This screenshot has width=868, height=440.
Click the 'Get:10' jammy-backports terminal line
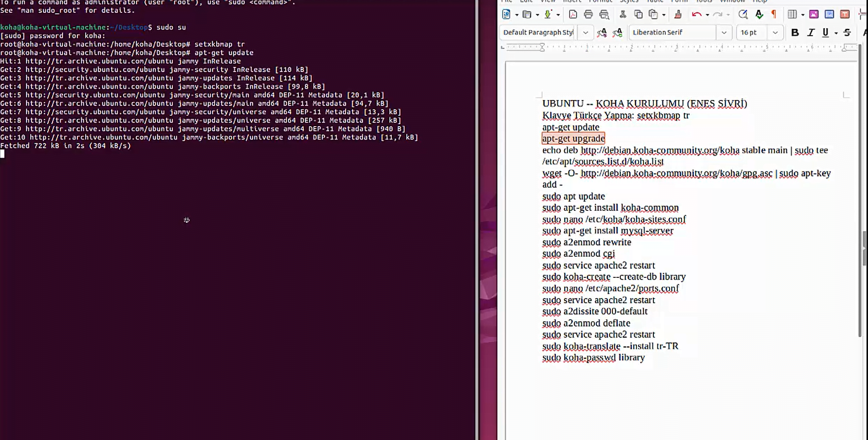[209, 137]
